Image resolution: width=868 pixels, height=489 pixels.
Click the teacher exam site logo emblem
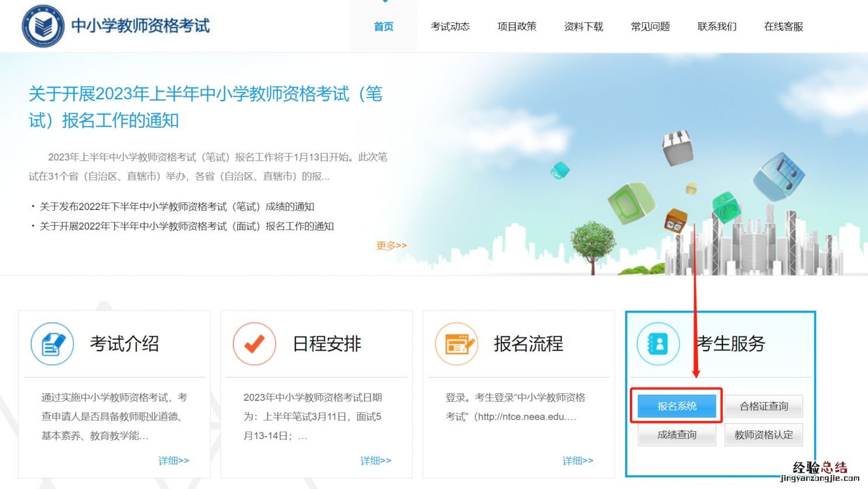click(43, 26)
